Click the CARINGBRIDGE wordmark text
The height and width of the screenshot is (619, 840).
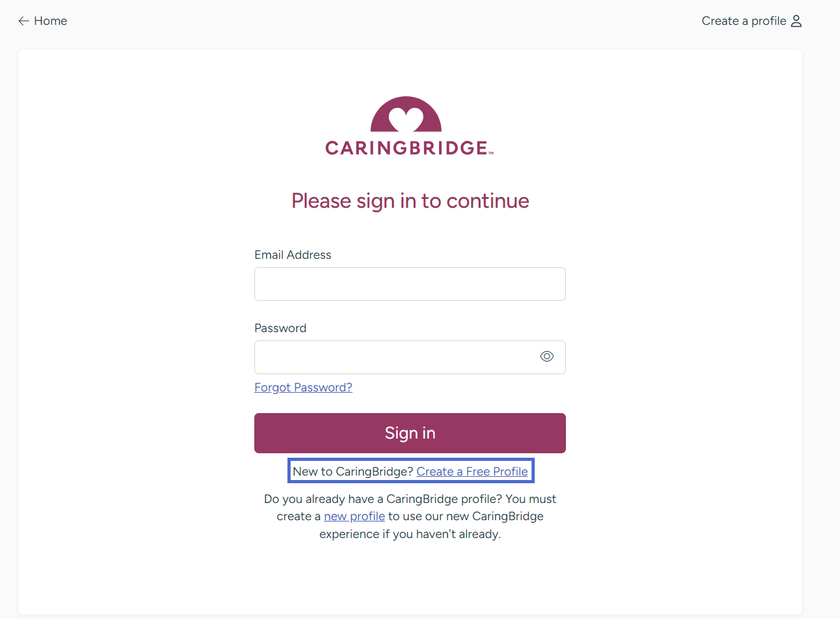(x=405, y=148)
